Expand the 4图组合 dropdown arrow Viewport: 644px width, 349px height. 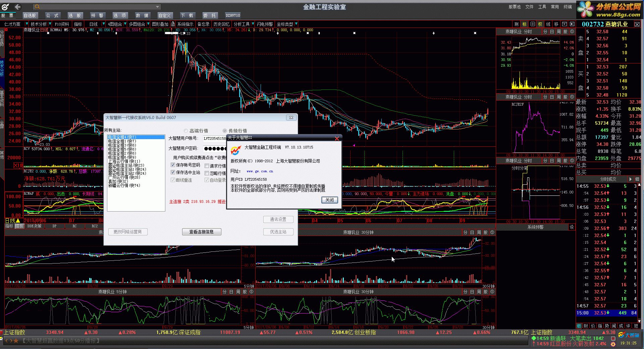point(125,24)
